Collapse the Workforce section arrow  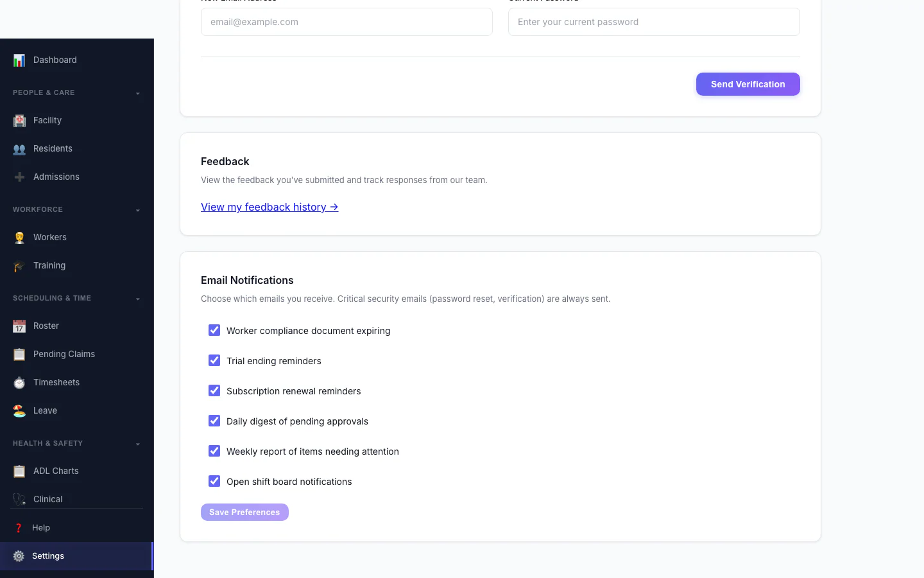(137, 210)
